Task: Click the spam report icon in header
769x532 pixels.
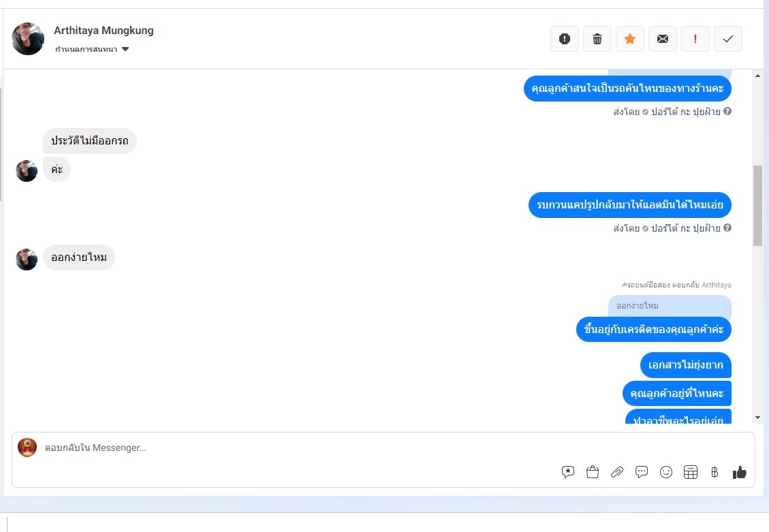Action: (x=565, y=39)
